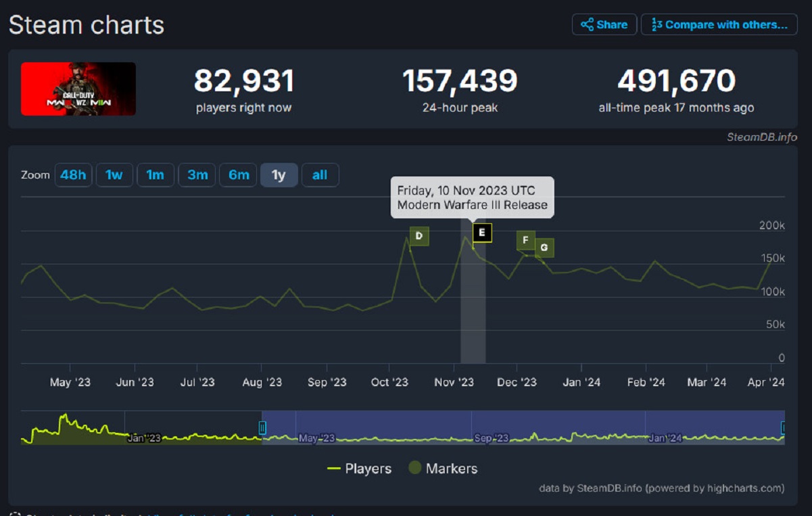
Task: Toggle the Players series in legend
Action: pyautogui.click(x=359, y=469)
